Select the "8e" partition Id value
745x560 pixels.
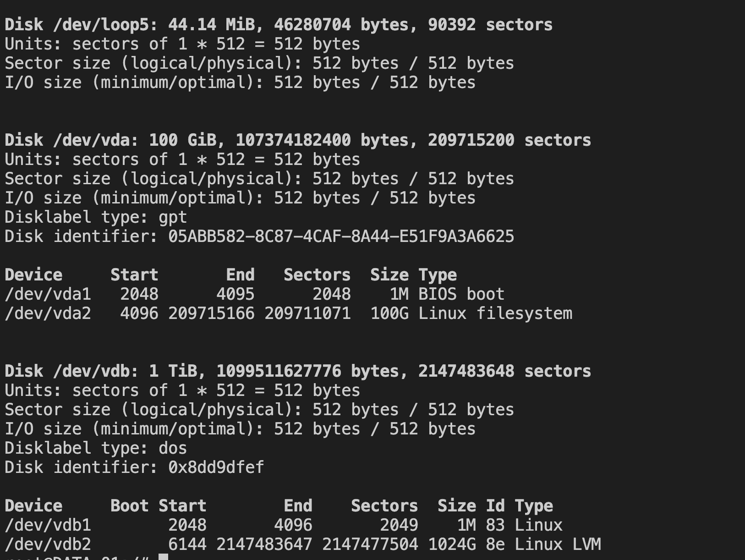click(x=495, y=544)
